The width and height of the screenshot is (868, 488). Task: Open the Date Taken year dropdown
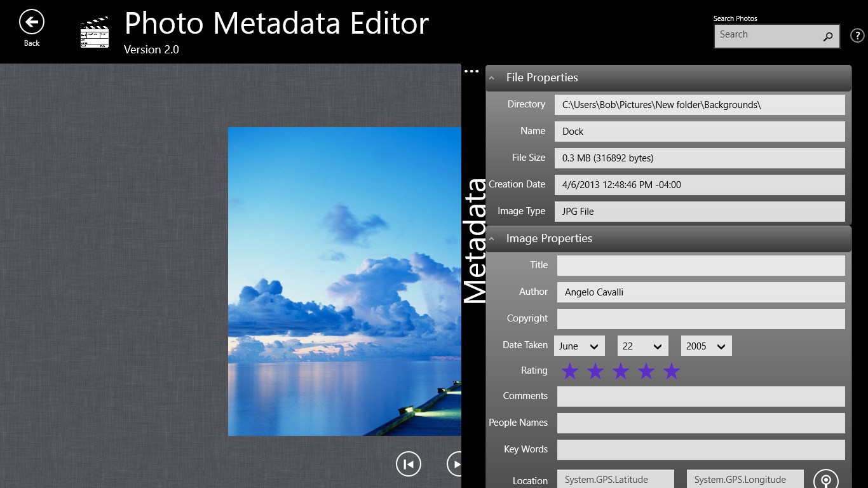pyautogui.click(x=706, y=346)
